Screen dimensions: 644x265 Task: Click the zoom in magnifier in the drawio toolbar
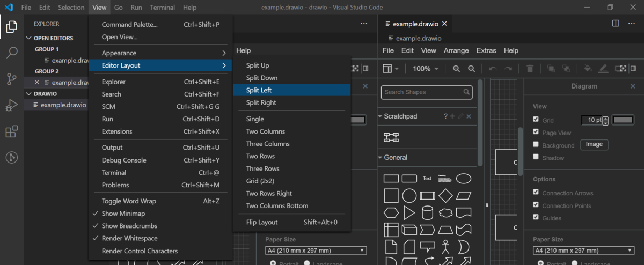(x=456, y=69)
